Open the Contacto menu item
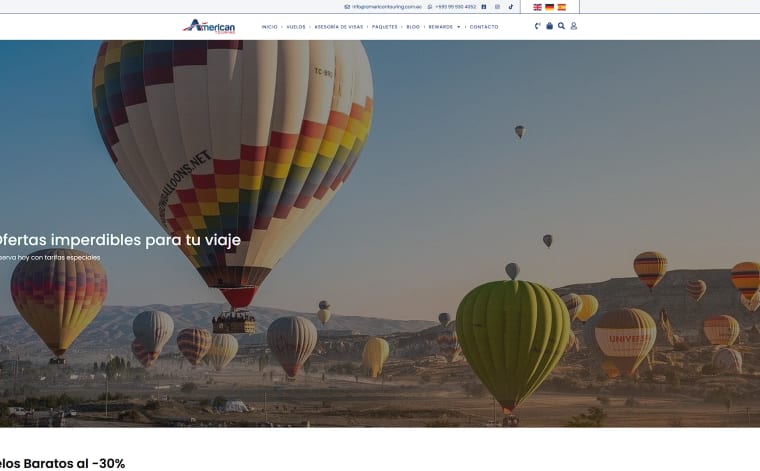Image resolution: width=760 pixels, height=471 pixels. 484,27
